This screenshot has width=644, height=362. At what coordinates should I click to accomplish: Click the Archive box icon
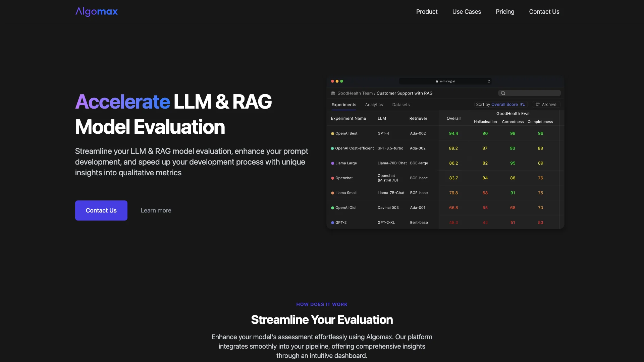tap(538, 105)
